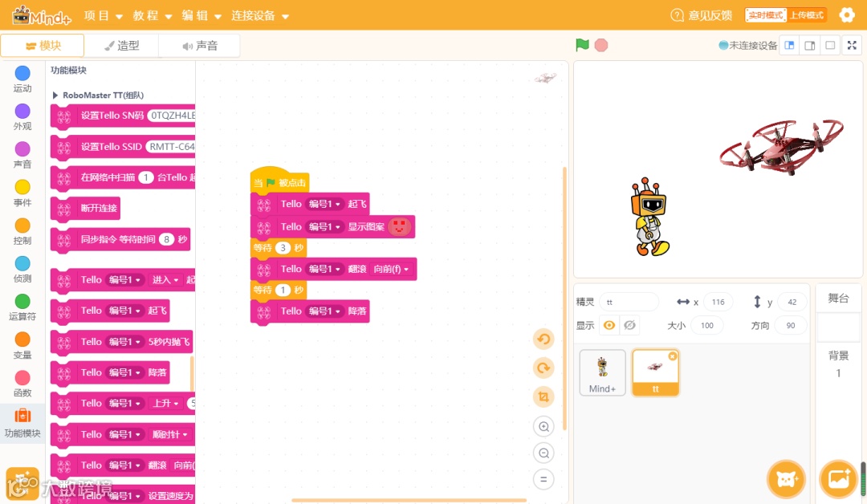Select the 函数 functions category circle

[22, 378]
